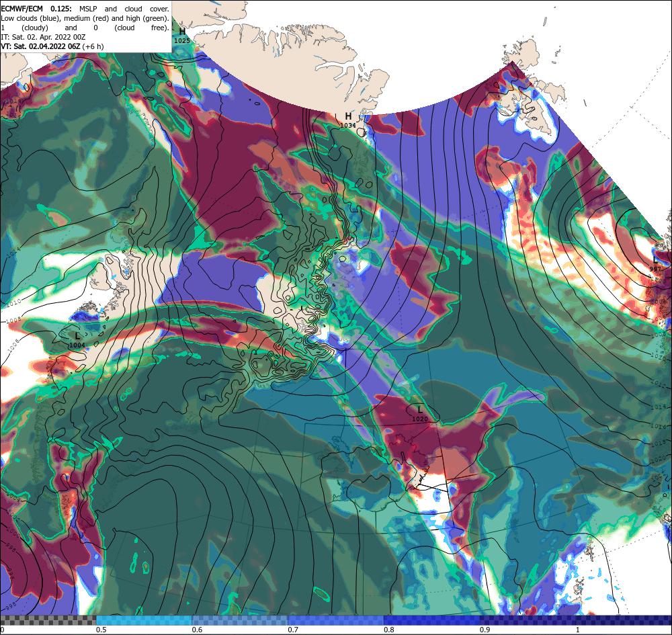This screenshot has height=635, width=672.
Task: Click the 'VT: Sat. 02.04.2022 06Z' valid time
Action: click(40, 47)
